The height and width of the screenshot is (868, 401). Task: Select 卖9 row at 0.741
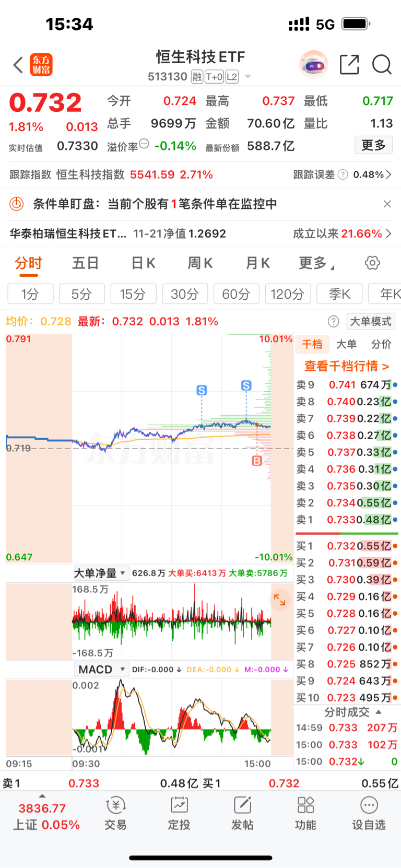point(347,385)
